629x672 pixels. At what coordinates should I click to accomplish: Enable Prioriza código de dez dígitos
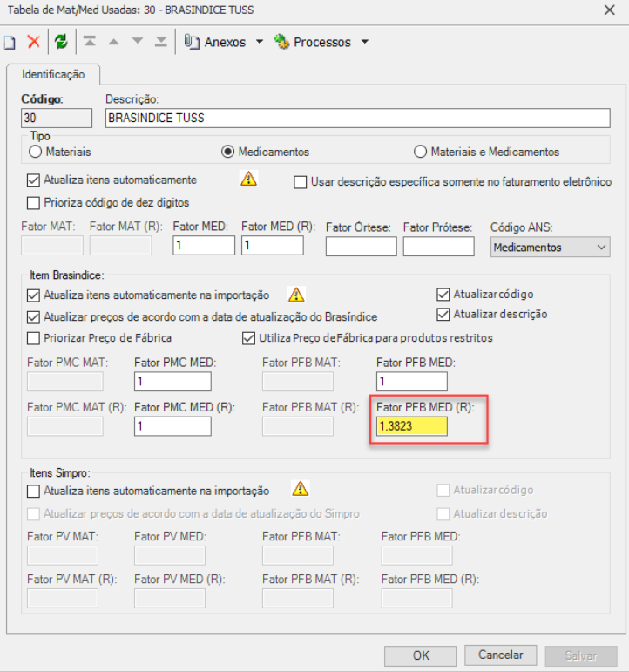click(33, 203)
